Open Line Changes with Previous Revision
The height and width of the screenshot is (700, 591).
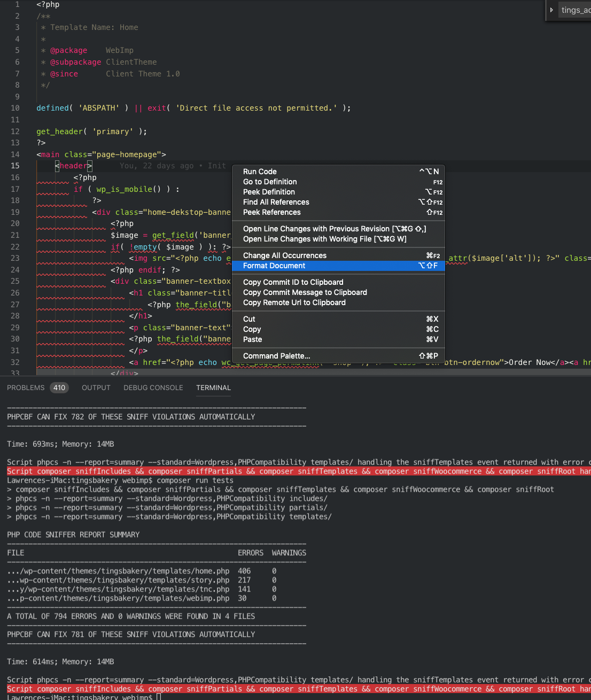click(x=335, y=229)
